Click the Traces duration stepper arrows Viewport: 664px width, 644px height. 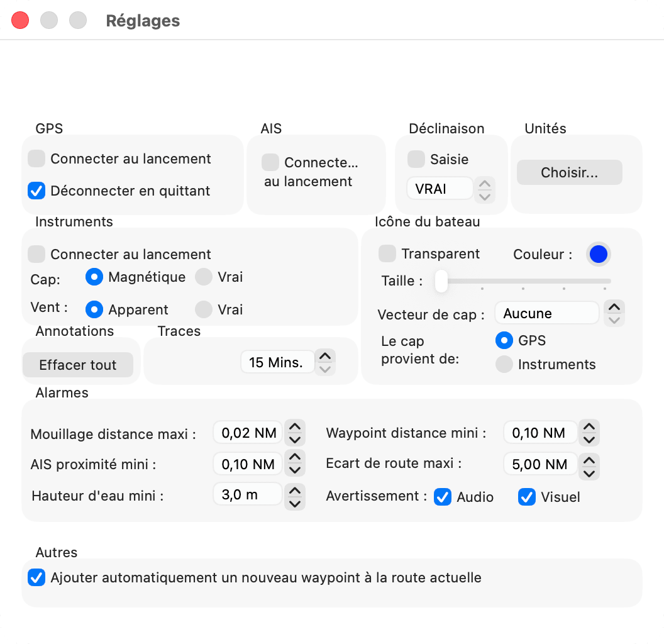325,362
